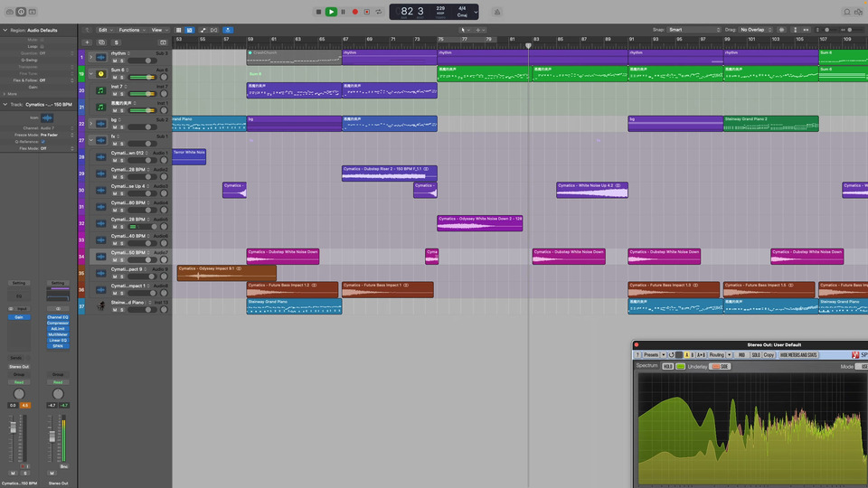The height and width of the screenshot is (488, 868).
Task: Expand the bg track stack
Action: (91, 124)
